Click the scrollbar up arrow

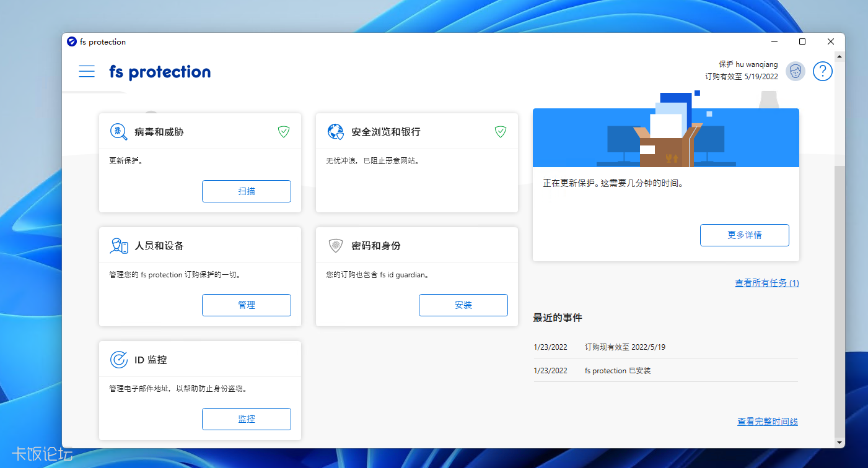[840, 57]
